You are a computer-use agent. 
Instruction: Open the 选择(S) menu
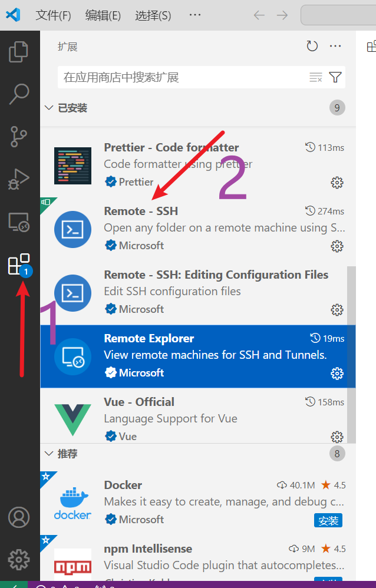click(153, 15)
